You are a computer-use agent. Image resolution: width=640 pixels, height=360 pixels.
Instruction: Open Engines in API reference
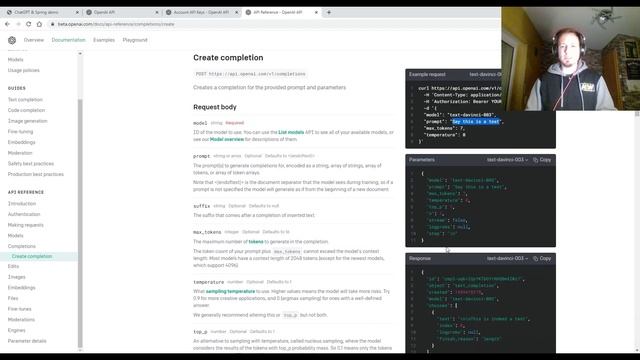tap(17, 330)
